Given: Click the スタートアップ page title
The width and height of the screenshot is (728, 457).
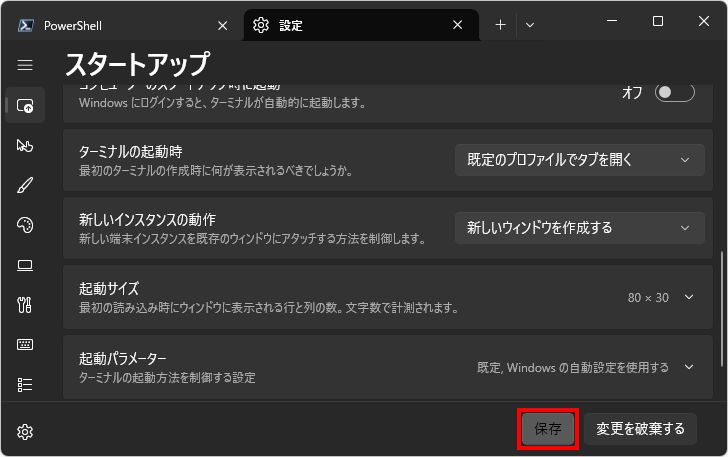Looking at the screenshot, I should [x=137, y=64].
